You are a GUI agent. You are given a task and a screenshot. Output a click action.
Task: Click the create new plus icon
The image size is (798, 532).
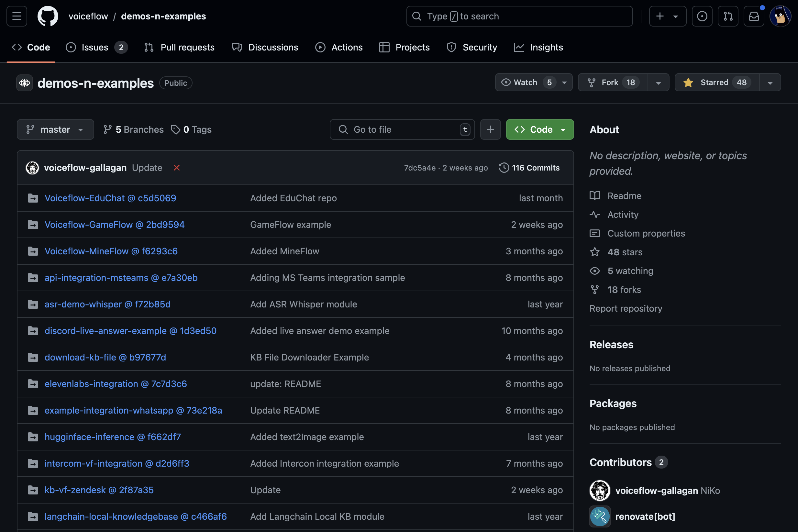click(x=660, y=16)
